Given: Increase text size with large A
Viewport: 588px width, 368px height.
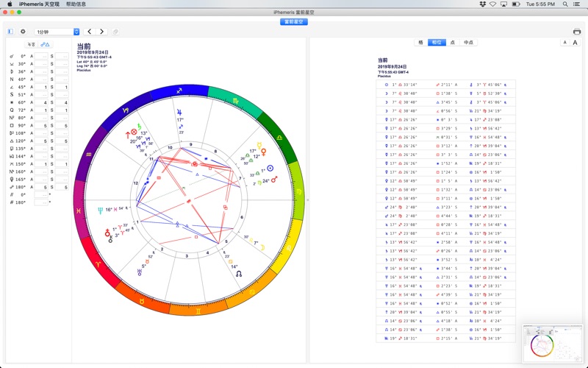Looking at the screenshot, I should 576,43.
